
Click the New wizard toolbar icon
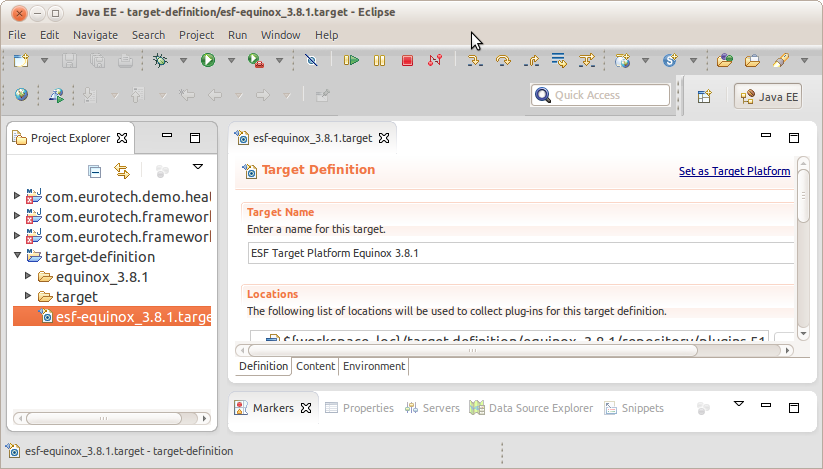click(x=22, y=61)
